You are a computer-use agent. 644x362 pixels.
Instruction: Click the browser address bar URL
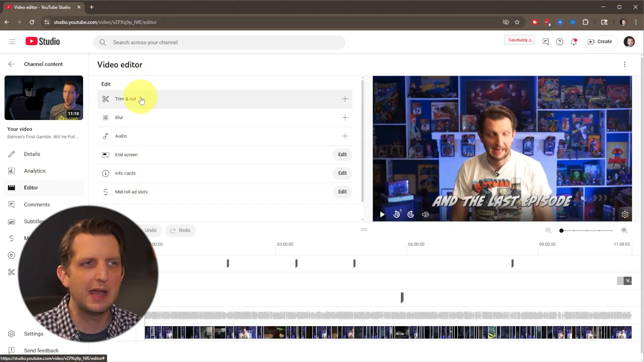pos(105,22)
